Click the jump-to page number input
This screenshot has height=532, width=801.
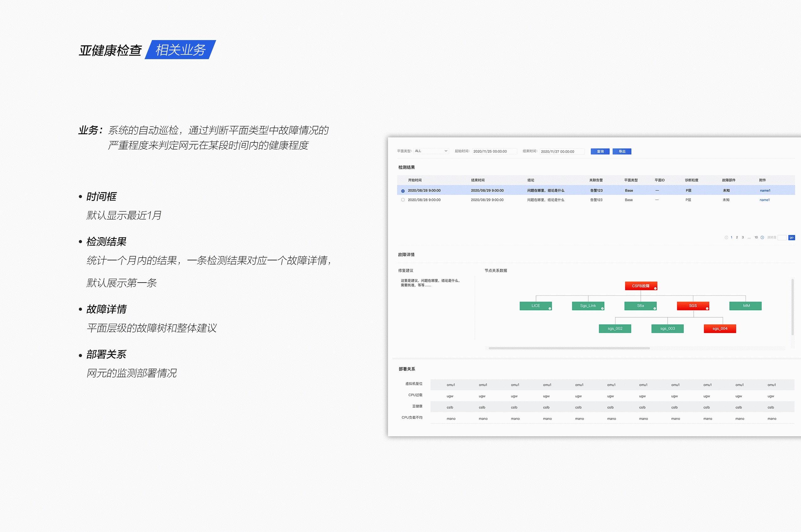coord(782,238)
